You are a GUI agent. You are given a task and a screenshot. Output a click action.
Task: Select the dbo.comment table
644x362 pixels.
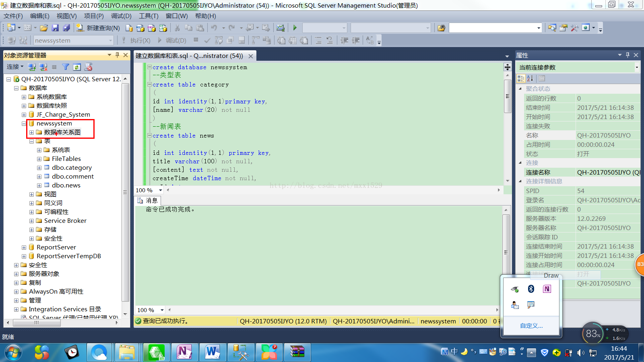(72, 177)
